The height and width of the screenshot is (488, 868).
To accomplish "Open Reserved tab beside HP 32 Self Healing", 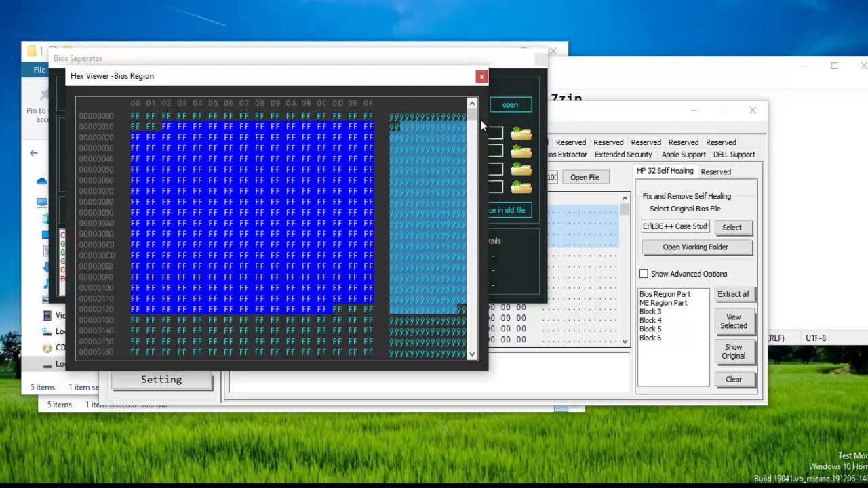I will tap(715, 172).
